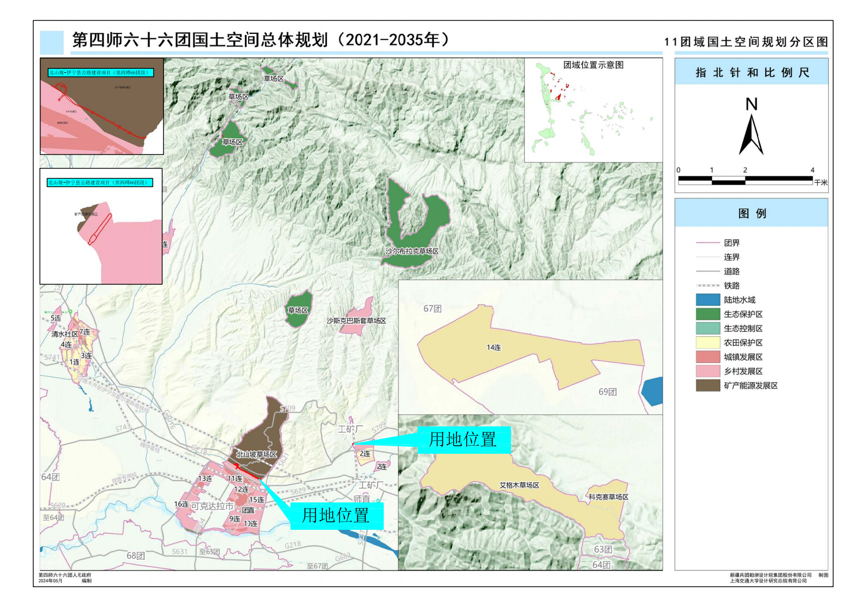
Task: Click the lower 用地位置 callout below 15连
Action: coord(336,516)
